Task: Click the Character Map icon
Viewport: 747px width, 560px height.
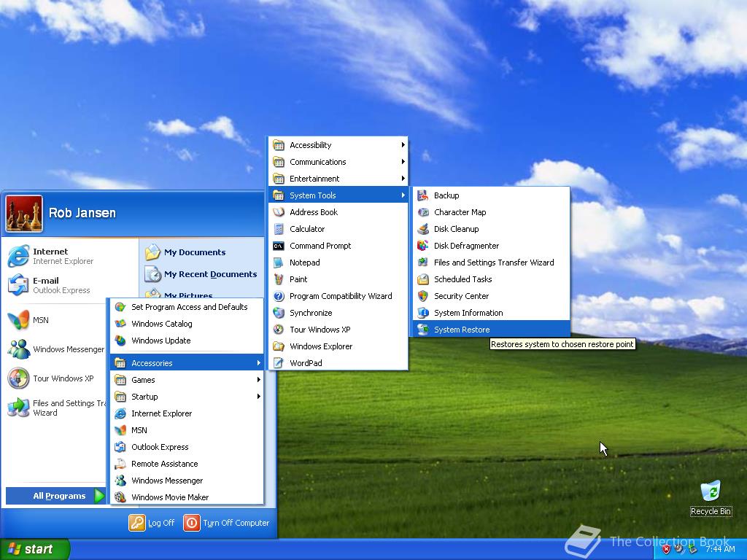Action: 422,212
